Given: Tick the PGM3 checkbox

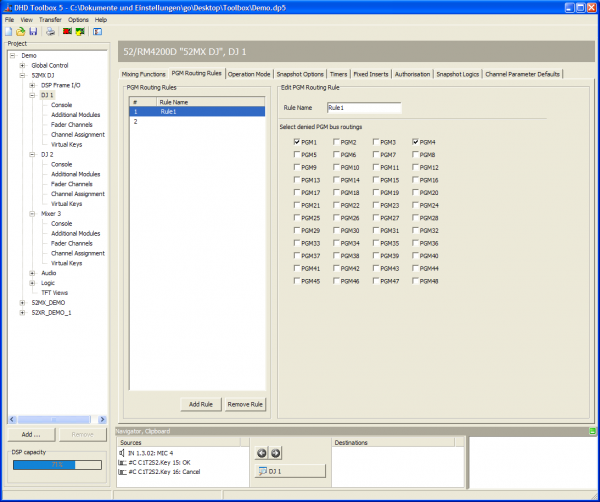Looking at the screenshot, I should coord(376,142).
